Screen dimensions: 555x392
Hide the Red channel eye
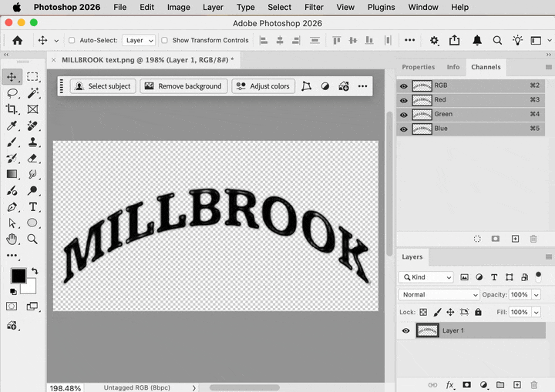point(403,100)
